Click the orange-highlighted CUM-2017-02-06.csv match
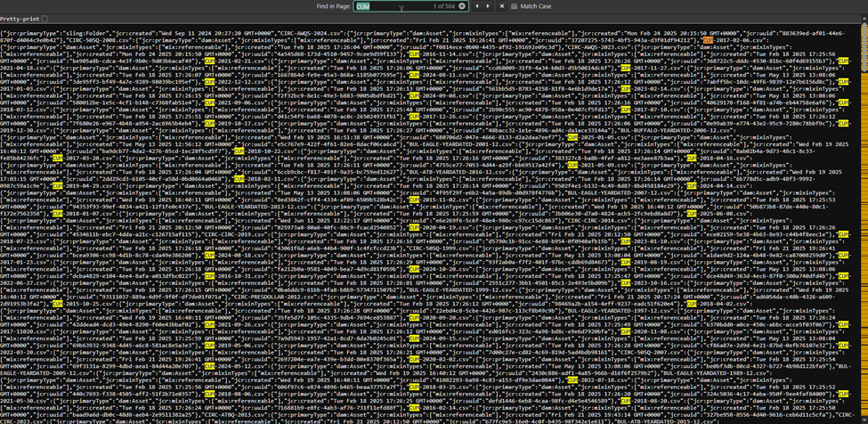The width and height of the screenshot is (868, 424). click(x=734, y=40)
